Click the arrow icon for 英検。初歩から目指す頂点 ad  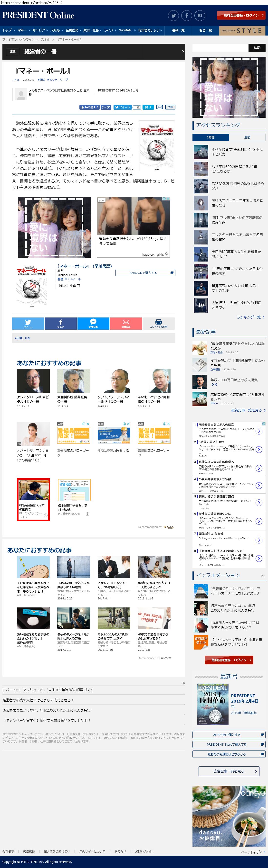259,503
